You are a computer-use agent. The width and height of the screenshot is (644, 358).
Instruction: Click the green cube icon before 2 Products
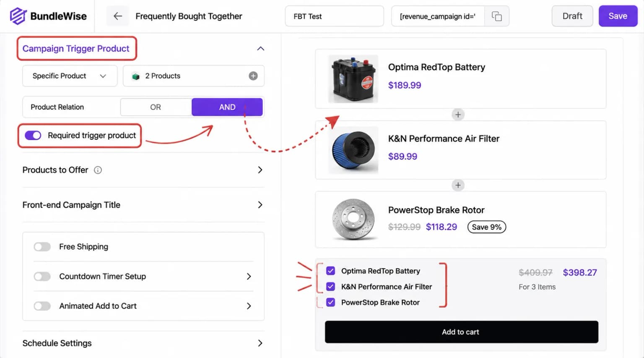(x=135, y=76)
